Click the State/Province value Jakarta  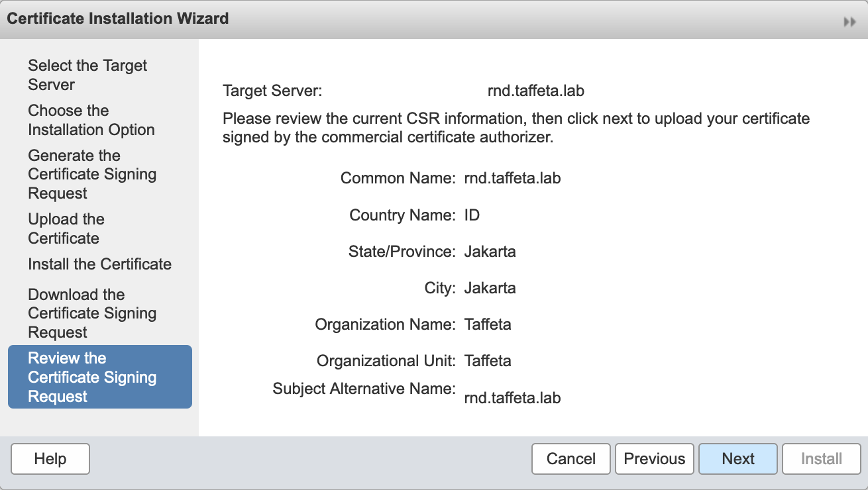click(x=490, y=252)
